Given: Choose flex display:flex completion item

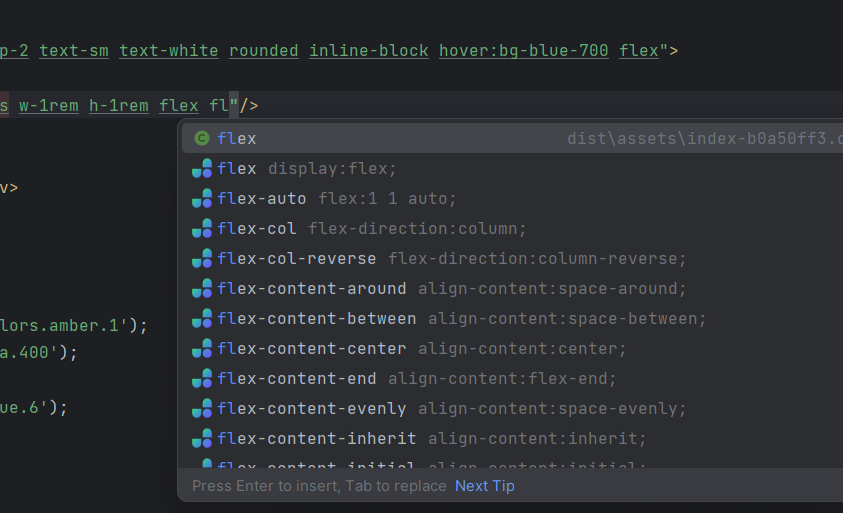Looking at the screenshot, I should pyautogui.click(x=512, y=168).
